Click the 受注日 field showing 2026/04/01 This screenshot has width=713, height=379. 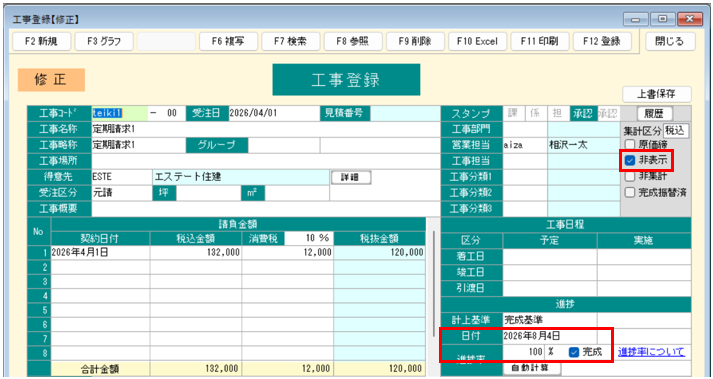click(274, 113)
